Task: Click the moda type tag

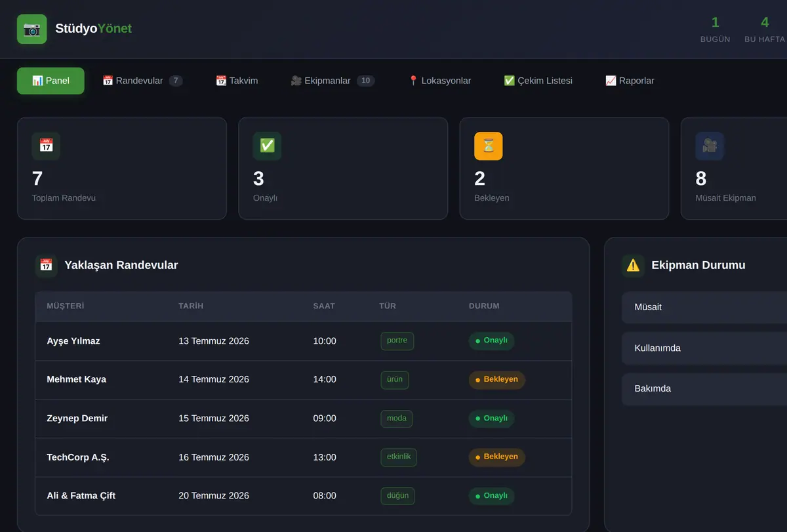Action: (397, 419)
